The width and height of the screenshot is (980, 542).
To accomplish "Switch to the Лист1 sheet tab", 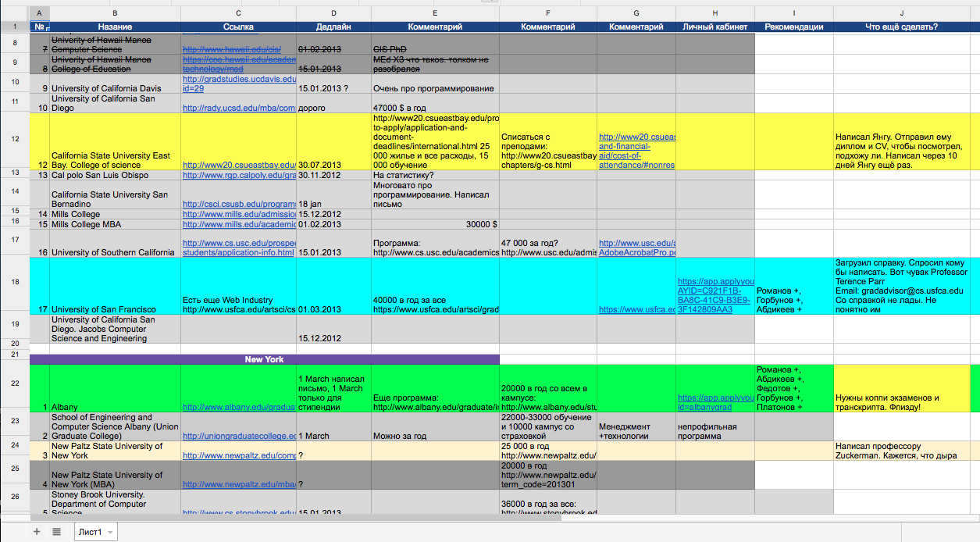I will click(89, 532).
